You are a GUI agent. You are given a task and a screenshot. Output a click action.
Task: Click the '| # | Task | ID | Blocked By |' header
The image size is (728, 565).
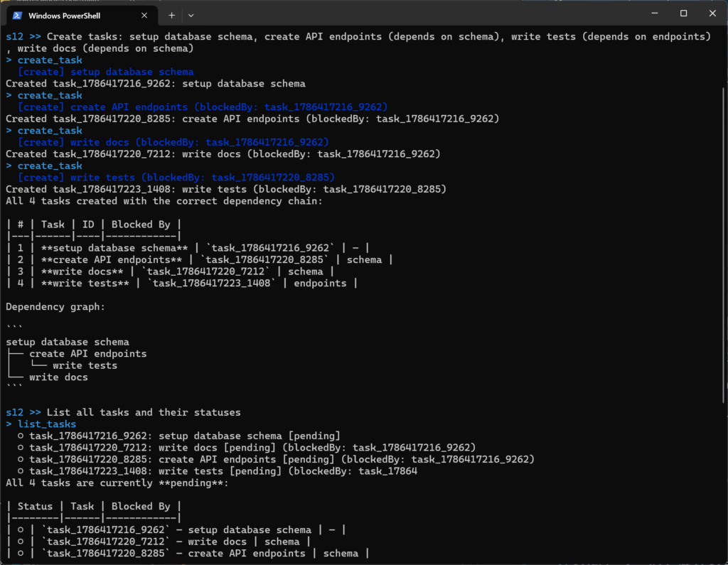(94, 225)
